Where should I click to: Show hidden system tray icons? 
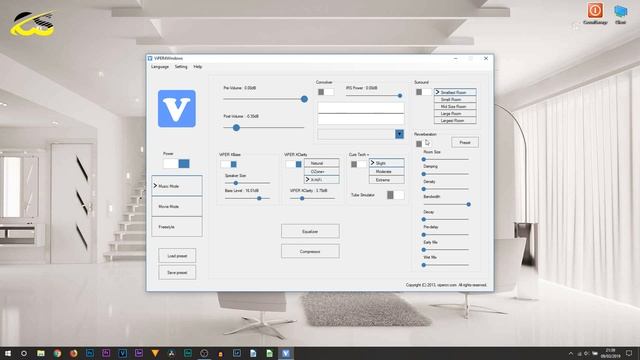point(571,353)
